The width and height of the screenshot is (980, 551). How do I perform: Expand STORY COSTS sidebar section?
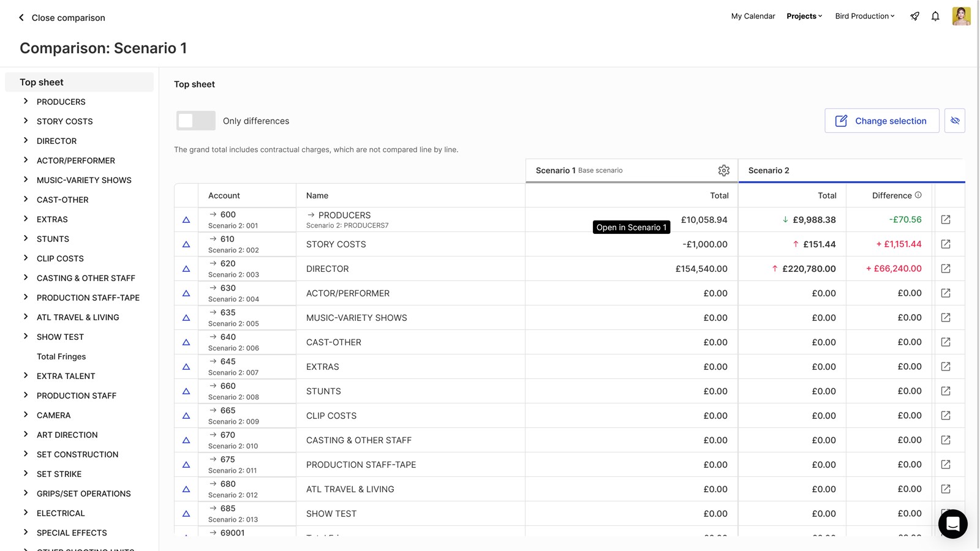point(26,121)
